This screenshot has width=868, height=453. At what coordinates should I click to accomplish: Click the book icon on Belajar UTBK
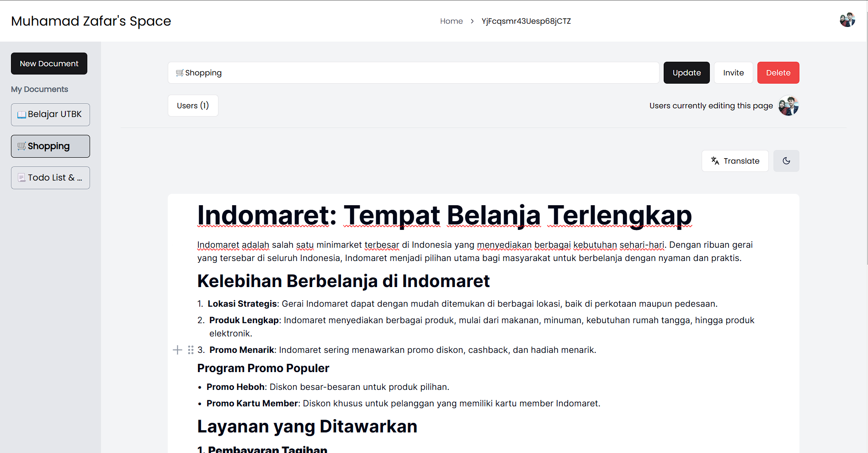click(x=21, y=115)
